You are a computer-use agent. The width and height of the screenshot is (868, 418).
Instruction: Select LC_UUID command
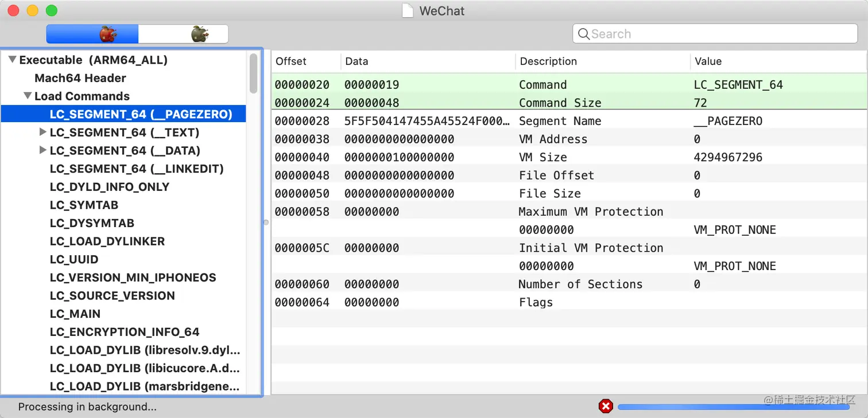(74, 259)
